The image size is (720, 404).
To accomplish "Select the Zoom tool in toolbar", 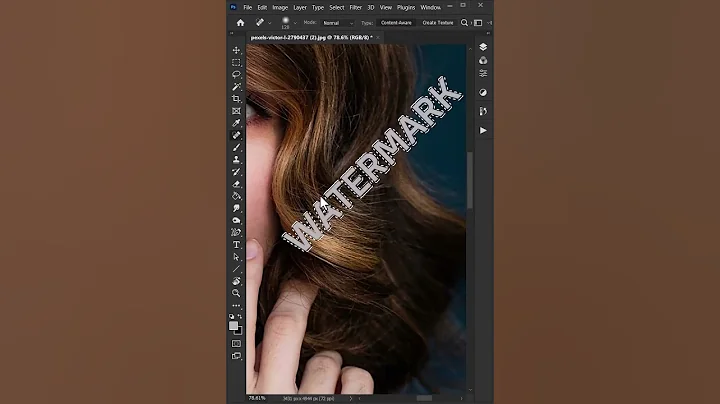I will coord(236,293).
